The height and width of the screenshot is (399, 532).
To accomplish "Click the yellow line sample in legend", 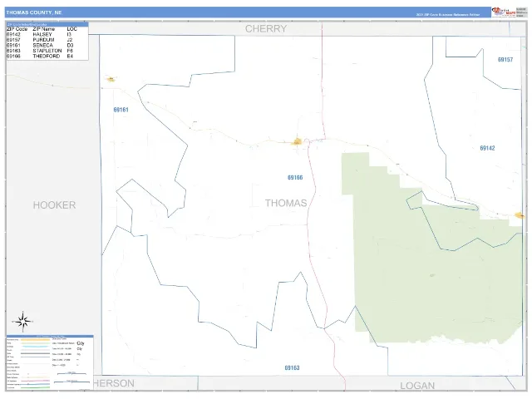I will 35,339.
